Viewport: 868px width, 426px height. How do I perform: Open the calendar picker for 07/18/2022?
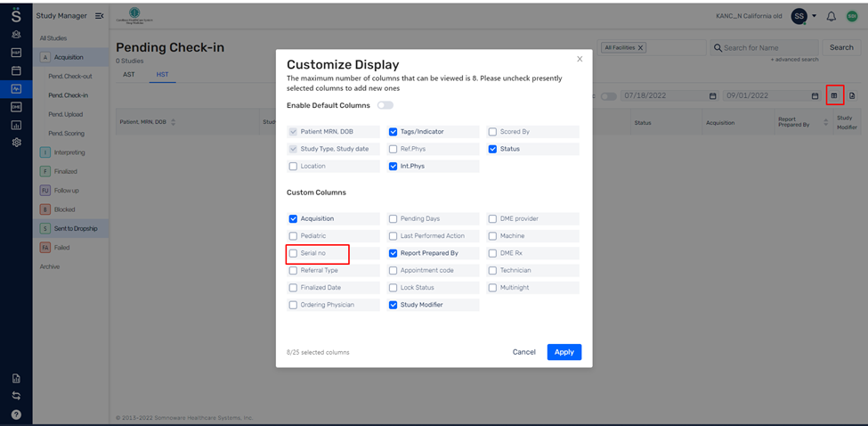click(x=713, y=96)
